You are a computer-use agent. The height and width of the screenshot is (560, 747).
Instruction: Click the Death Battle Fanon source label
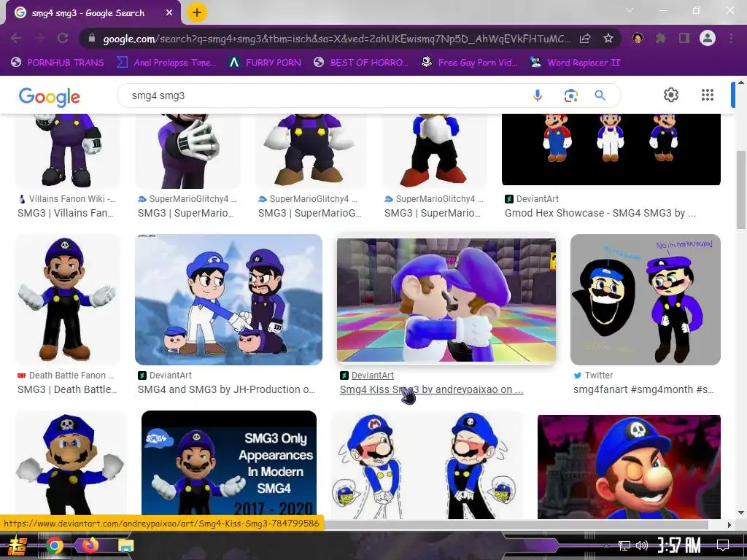(71, 376)
